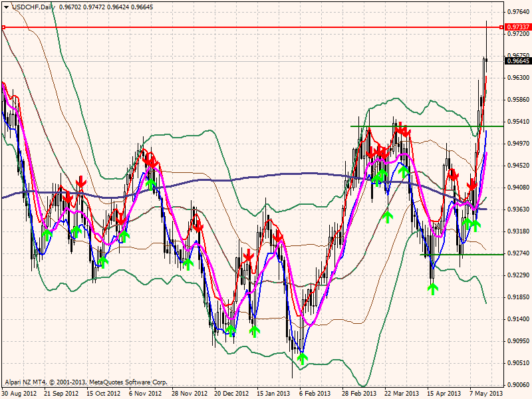532x399 pixels.
Task: Click the 20 Dec 2012 date label
Action: 232,394
